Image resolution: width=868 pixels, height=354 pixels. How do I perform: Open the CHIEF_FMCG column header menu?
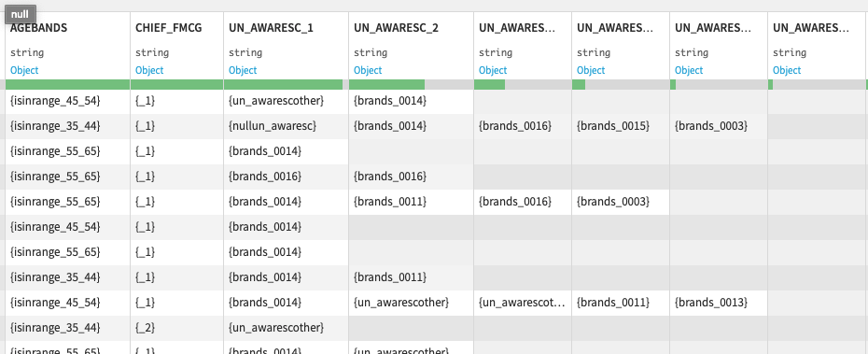click(x=169, y=28)
